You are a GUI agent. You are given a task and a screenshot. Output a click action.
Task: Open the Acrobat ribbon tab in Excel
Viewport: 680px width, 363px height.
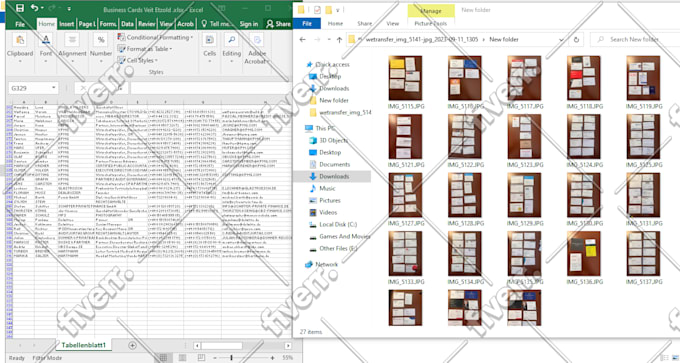(x=185, y=24)
